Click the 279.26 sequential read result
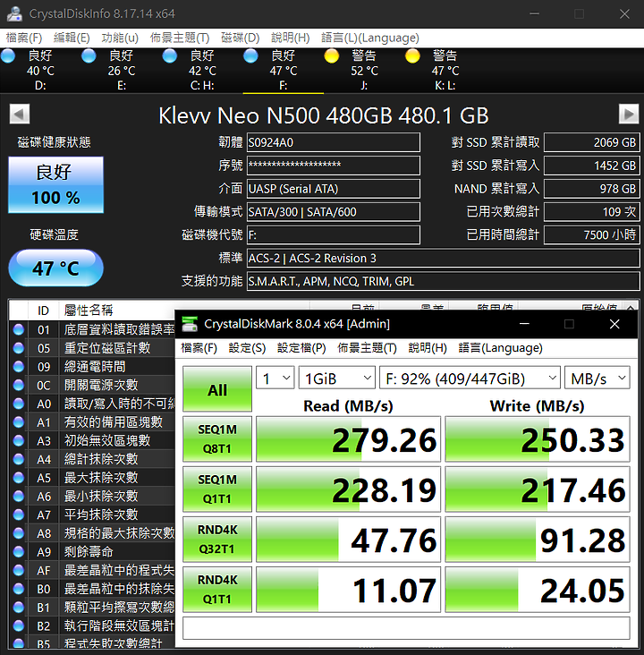 pos(348,439)
